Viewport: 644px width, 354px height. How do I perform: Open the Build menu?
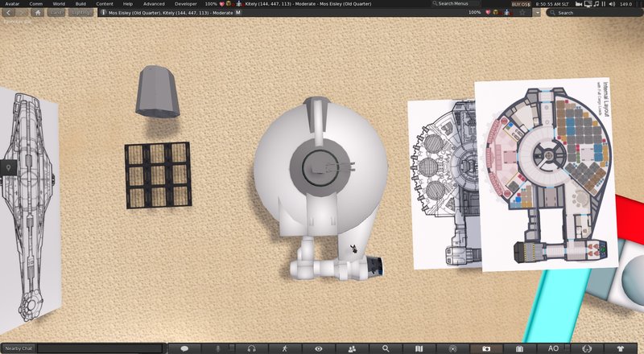pos(80,4)
